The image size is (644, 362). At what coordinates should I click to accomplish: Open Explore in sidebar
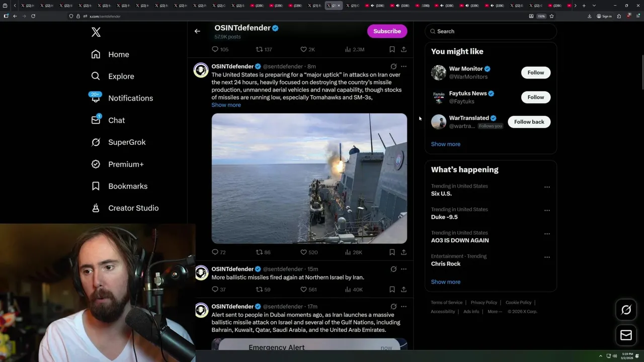113,76
